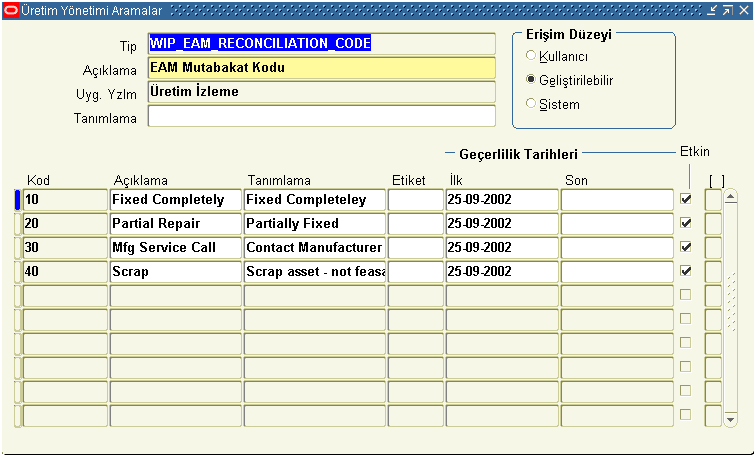Disable Etkin for Mfg Service Call row
Viewport: 756px width, 457px height.
pos(685,247)
